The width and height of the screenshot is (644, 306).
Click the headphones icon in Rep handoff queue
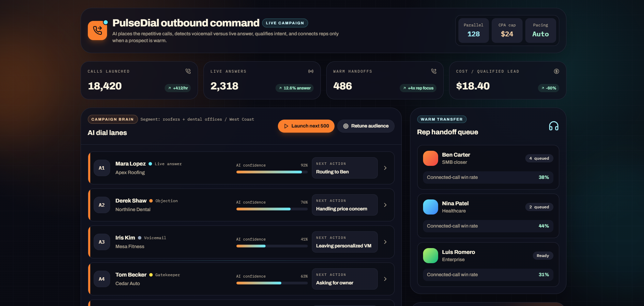[x=554, y=126]
